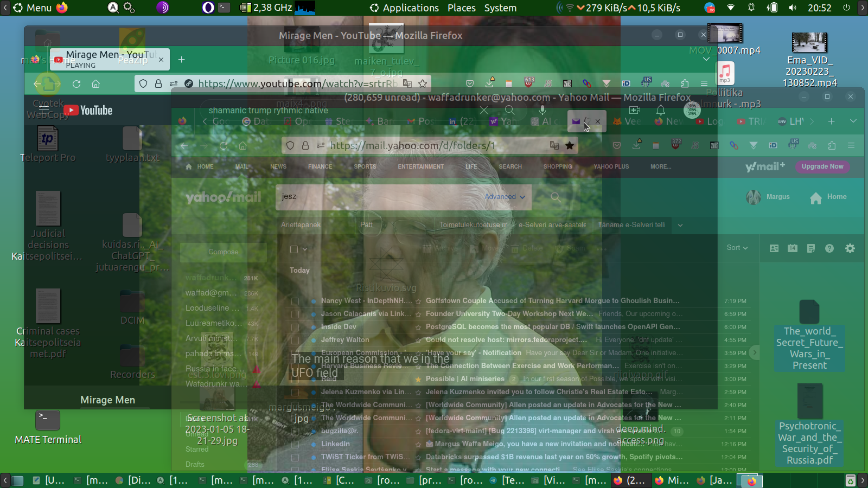Open Extensions puzzle icon in Yahoo Mail window

(832, 145)
